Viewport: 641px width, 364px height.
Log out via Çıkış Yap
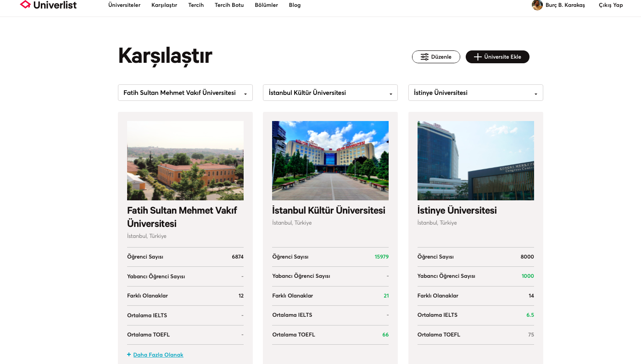(611, 5)
